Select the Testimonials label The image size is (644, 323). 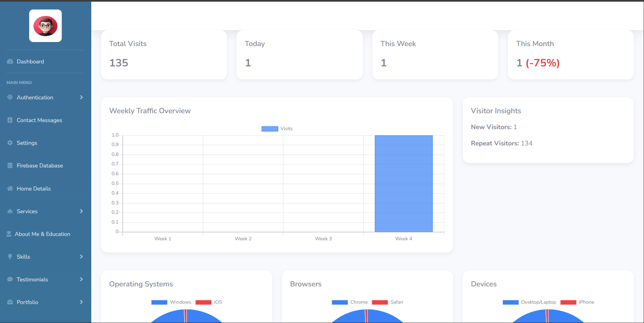click(32, 280)
